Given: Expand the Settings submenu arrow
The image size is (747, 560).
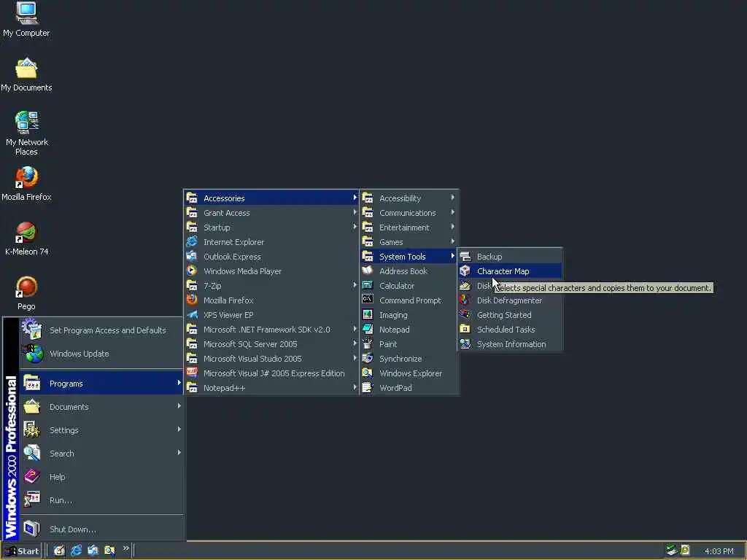Looking at the screenshot, I should click(x=179, y=429).
